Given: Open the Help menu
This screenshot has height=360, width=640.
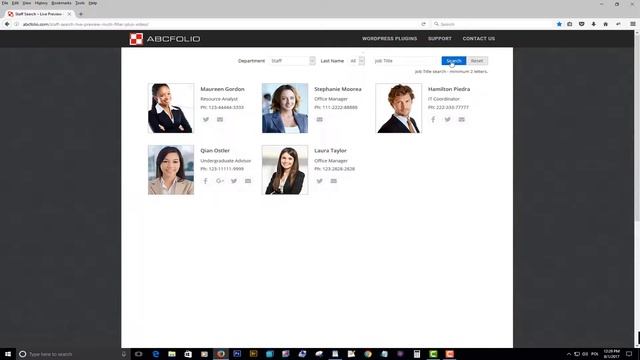Looking at the screenshot, I should pos(93,3).
